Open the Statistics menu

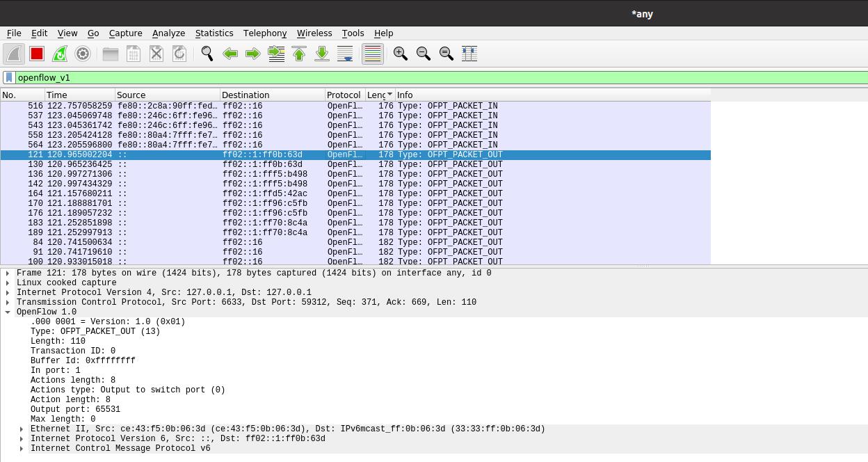[x=214, y=33]
